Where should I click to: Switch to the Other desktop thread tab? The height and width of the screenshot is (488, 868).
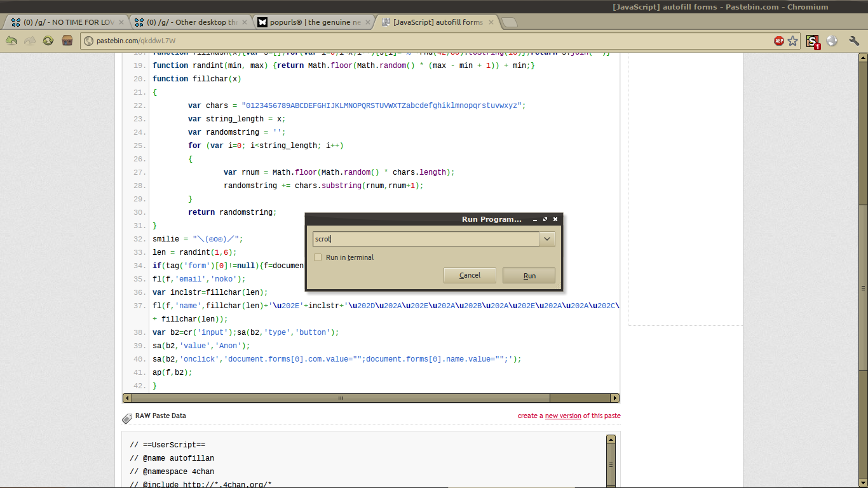click(190, 22)
